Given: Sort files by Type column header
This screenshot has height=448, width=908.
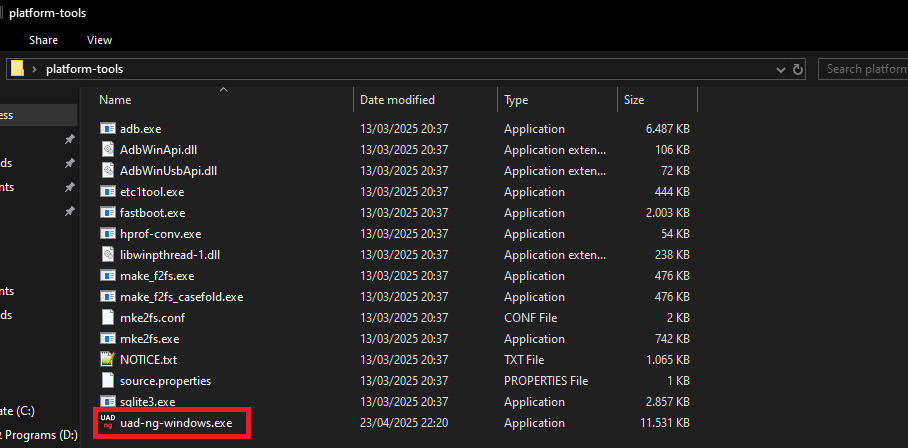Looking at the screenshot, I should pos(516,100).
